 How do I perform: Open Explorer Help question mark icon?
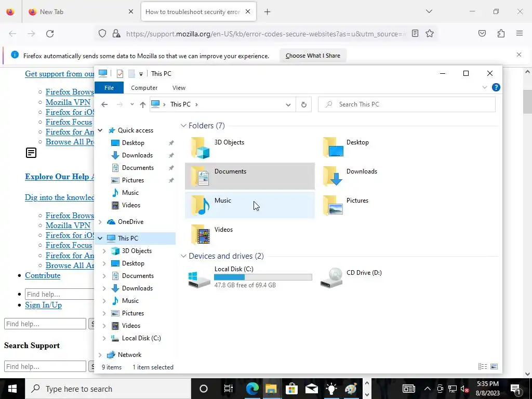(496, 87)
